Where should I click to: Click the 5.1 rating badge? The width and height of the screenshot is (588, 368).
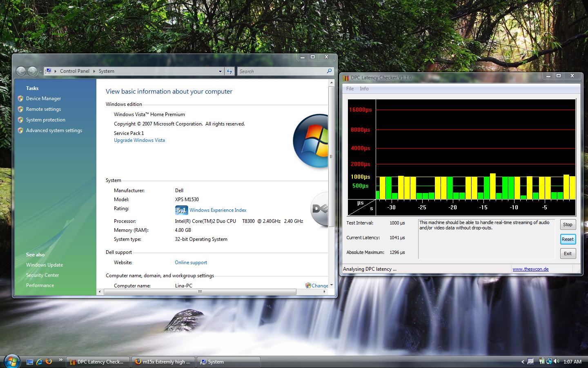point(181,210)
